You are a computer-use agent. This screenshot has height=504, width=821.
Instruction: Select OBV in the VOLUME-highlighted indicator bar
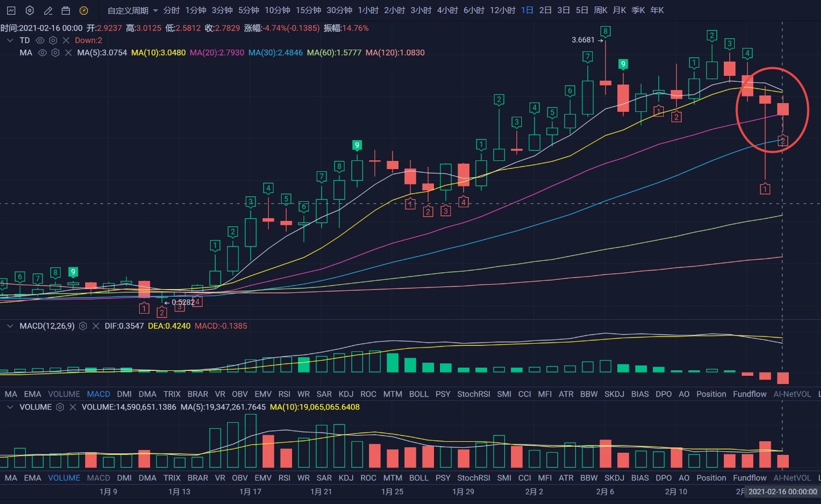pos(240,478)
